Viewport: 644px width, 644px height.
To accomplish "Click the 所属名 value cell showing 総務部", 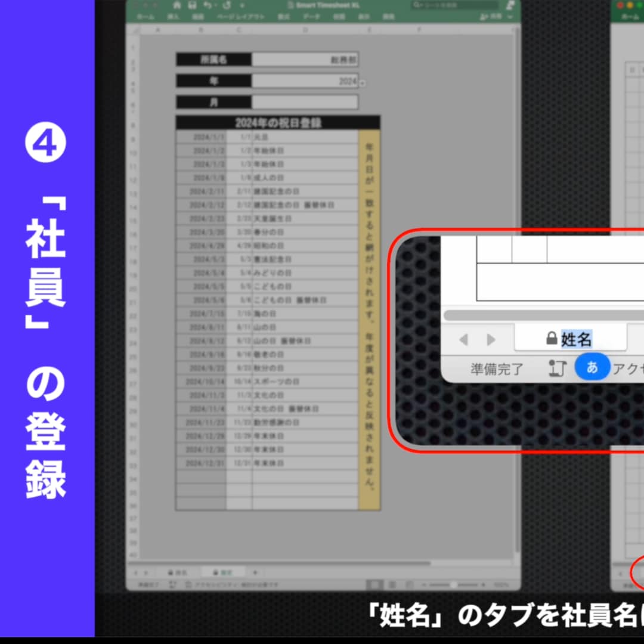I will 305,60.
